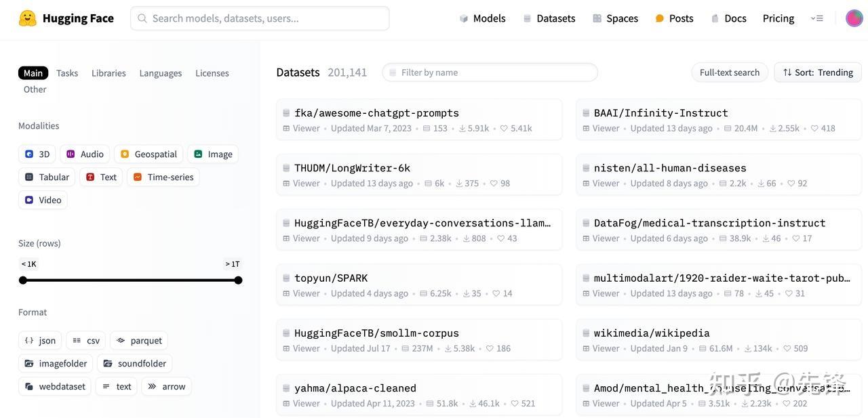Click the Docs nav icon
The width and height of the screenshot is (868, 418).
pos(715,18)
